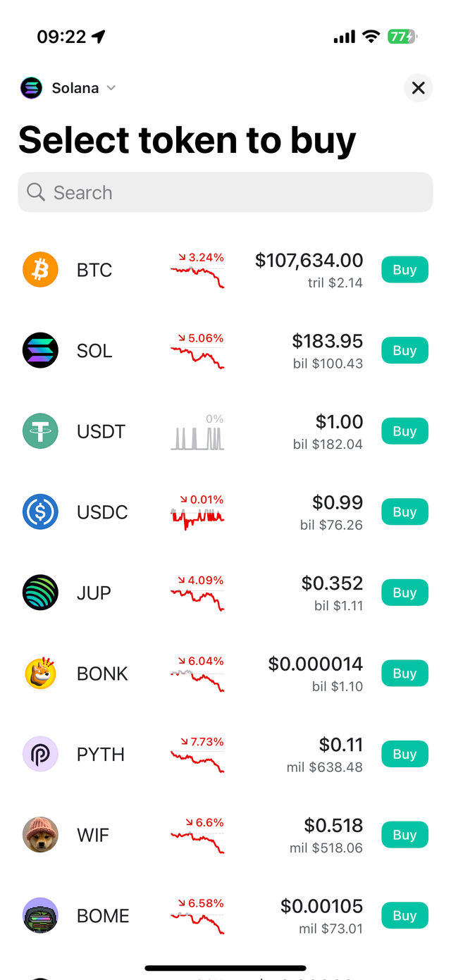
Task: Close the token selection screen
Action: (x=418, y=88)
